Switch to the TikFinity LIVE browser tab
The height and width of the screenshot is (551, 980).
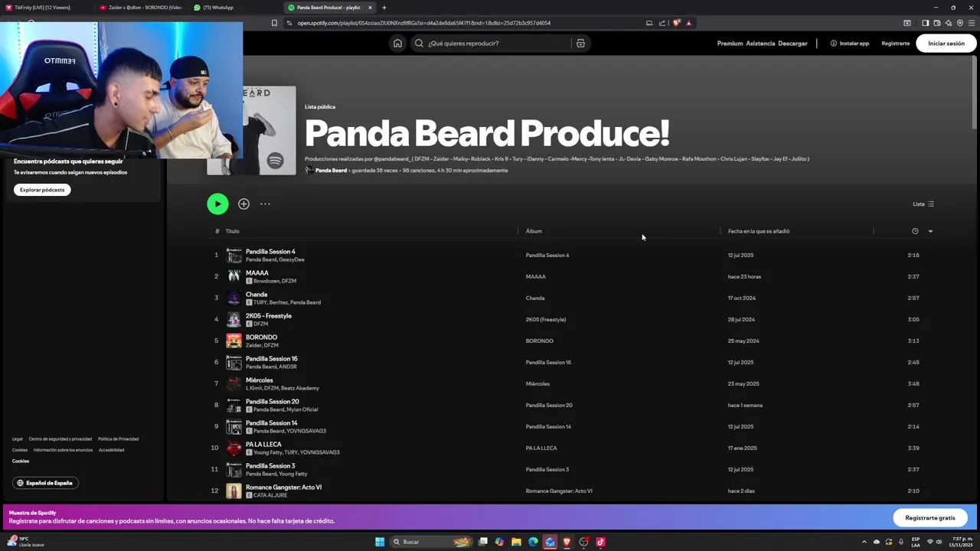click(x=46, y=8)
